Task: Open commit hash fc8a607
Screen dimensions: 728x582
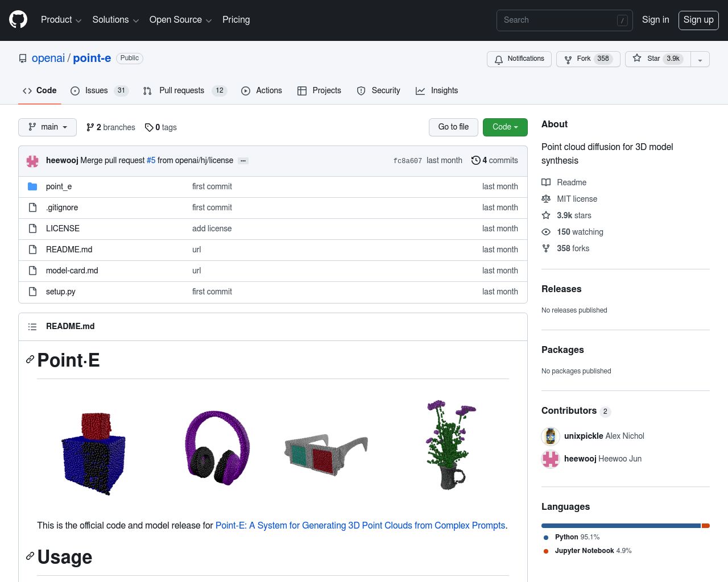Action: 408,161
